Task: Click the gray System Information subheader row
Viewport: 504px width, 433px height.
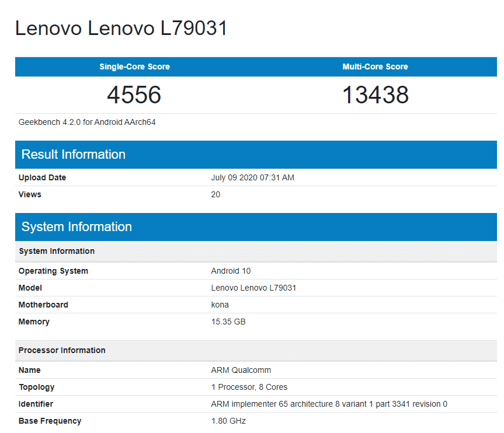Action: tap(256, 251)
